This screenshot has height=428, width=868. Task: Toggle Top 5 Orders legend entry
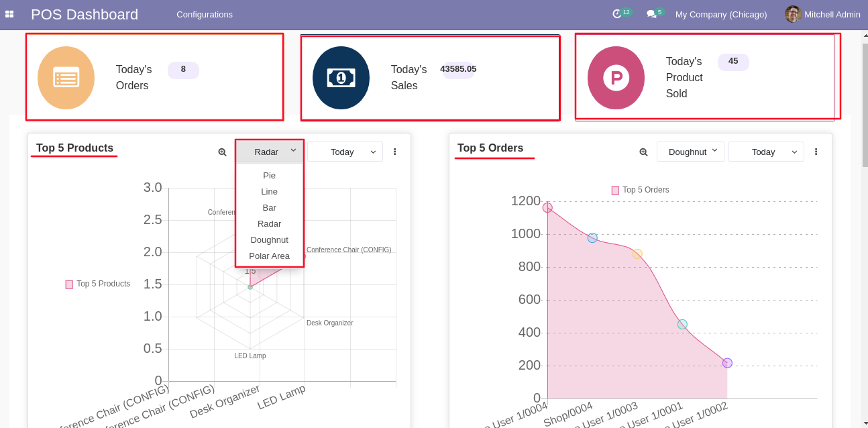(640, 190)
